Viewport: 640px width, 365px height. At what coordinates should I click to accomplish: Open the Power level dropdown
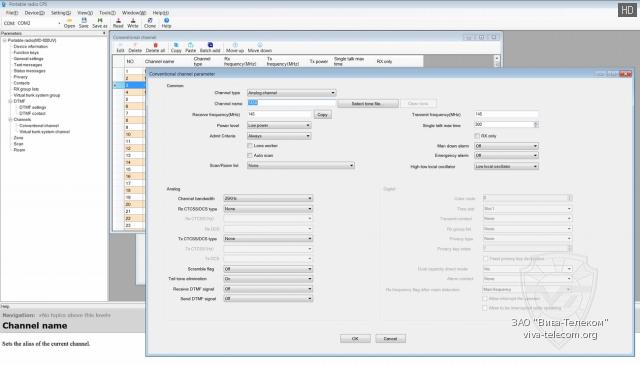[x=279, y=125]
